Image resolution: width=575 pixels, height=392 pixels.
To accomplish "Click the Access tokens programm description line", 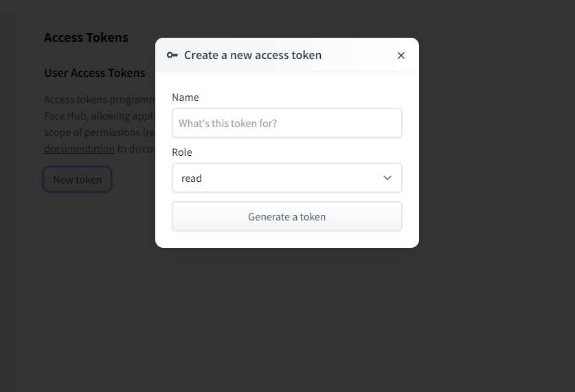I will click(100, 100).
